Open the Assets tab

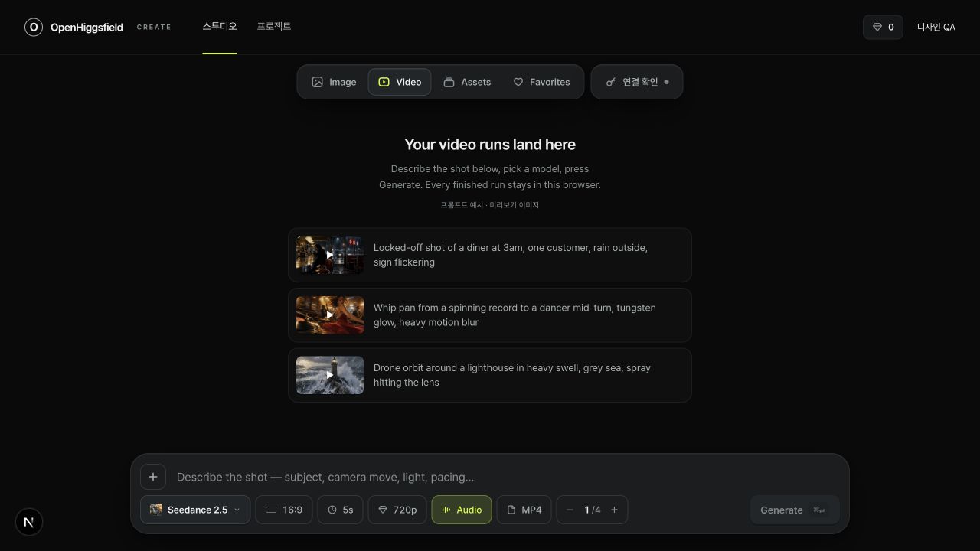point(467,82)
